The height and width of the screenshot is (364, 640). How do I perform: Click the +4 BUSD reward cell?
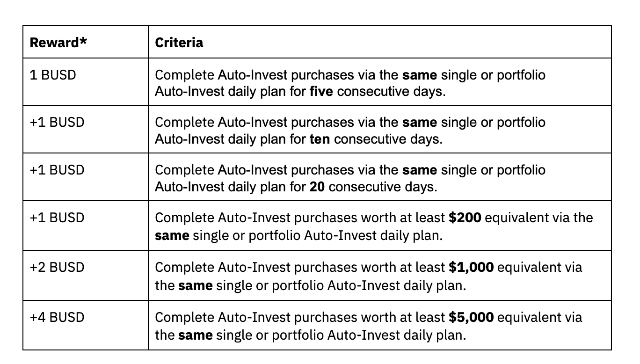tap(57, 317)
